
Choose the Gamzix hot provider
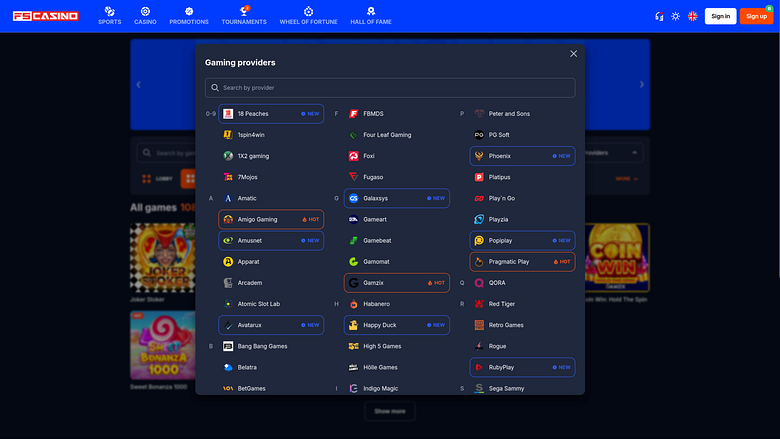tap(396, 283)
